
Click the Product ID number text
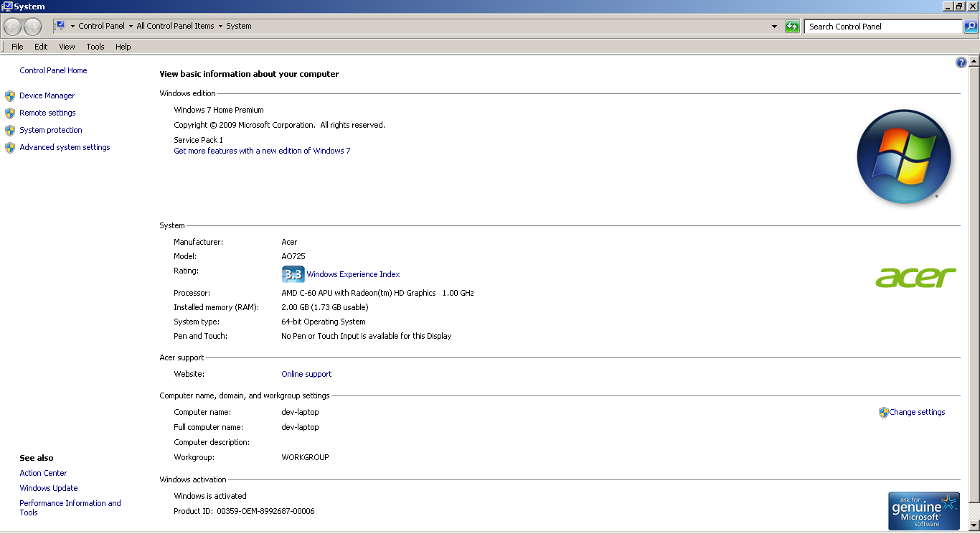(265, 511)
